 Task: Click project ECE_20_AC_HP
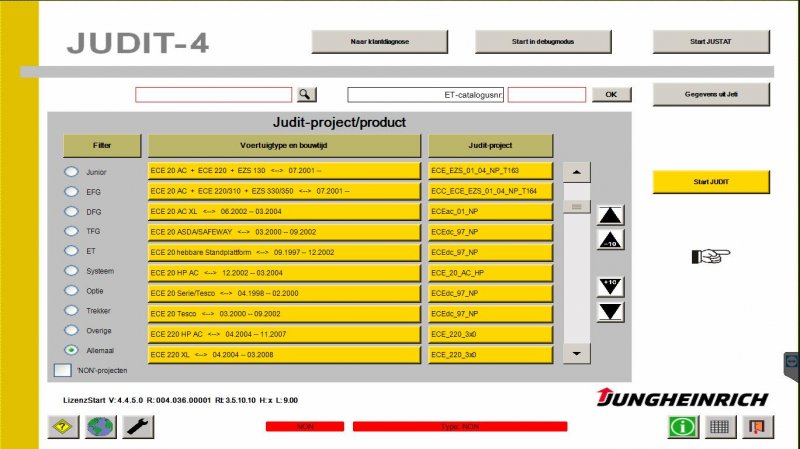[490, 272]
